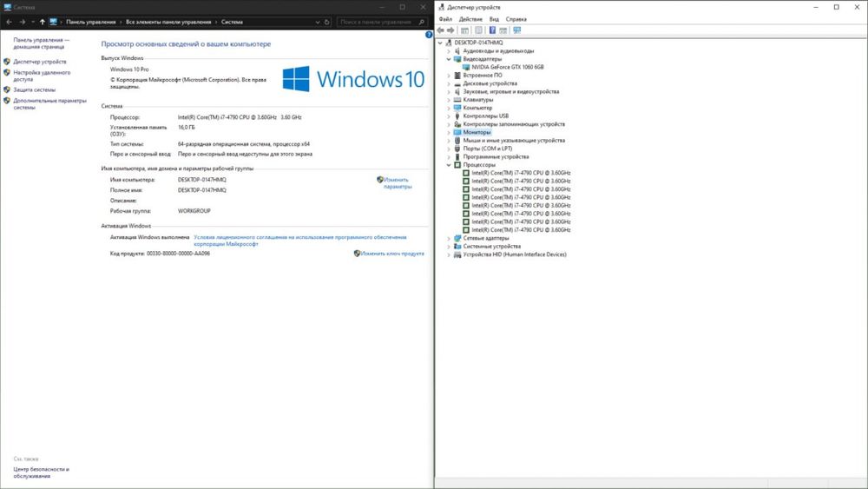Collapse the Видеоадаптеры category

449,59
